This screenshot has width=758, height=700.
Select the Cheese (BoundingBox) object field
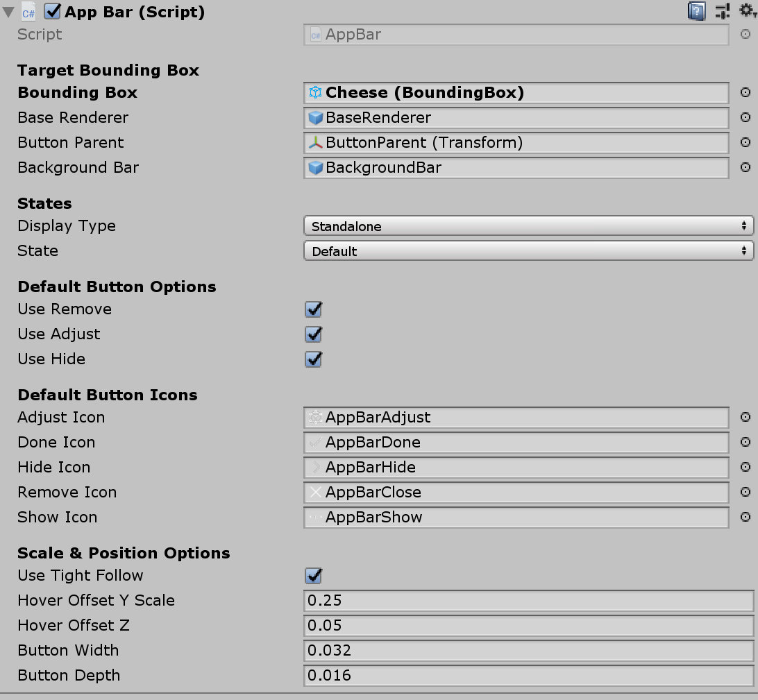click(515, 93)
